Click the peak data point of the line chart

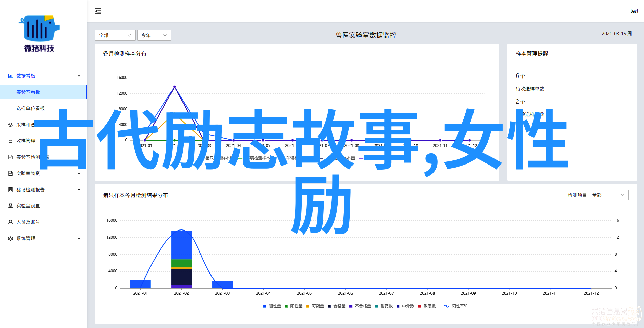click(175, 87)
